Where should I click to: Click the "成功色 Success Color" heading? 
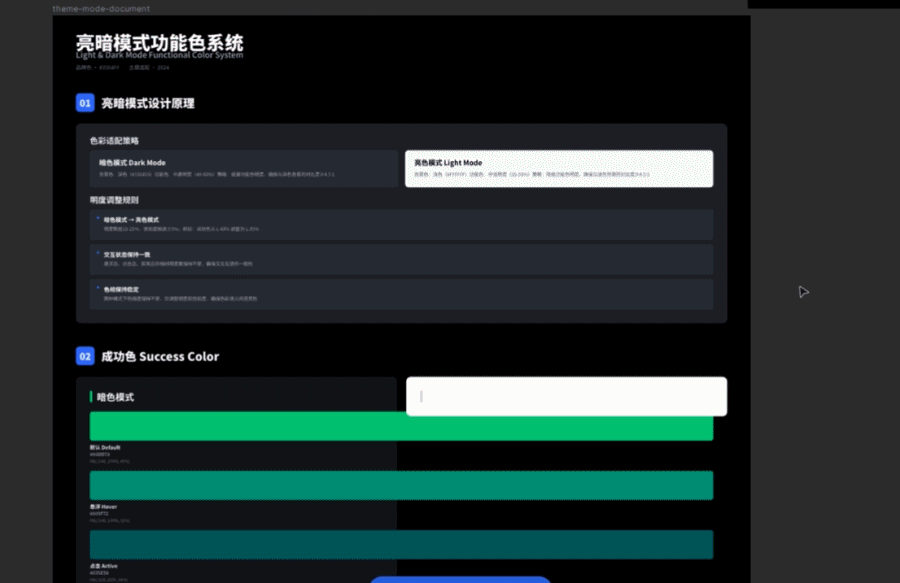click(160, 356)
